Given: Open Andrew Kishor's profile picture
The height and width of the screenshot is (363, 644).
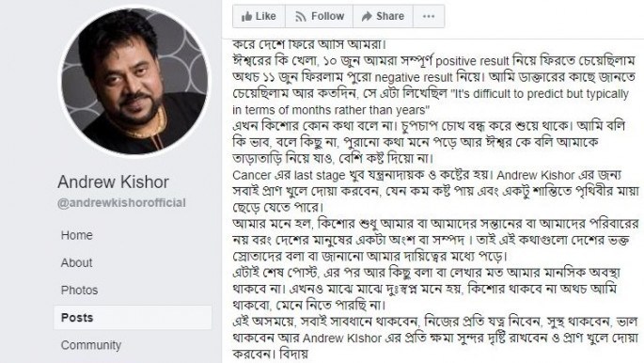Looking at the screenshot, I should 134,81.
